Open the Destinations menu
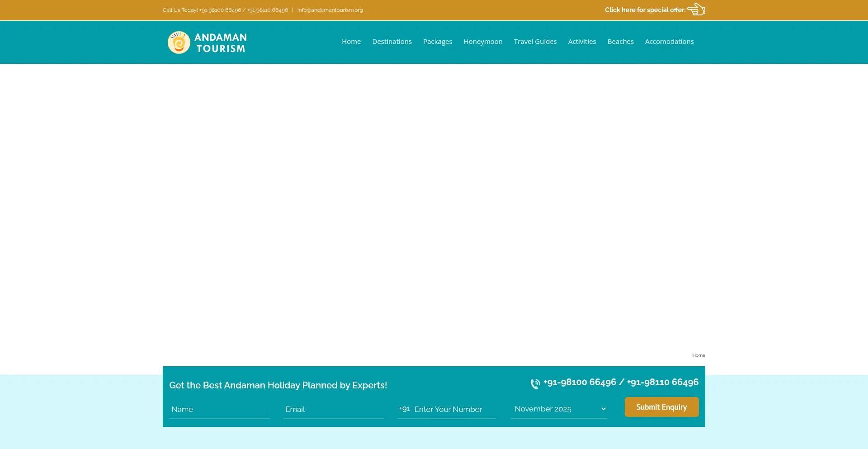The width and height of the screenshot is (868, 449). [392, 42]
